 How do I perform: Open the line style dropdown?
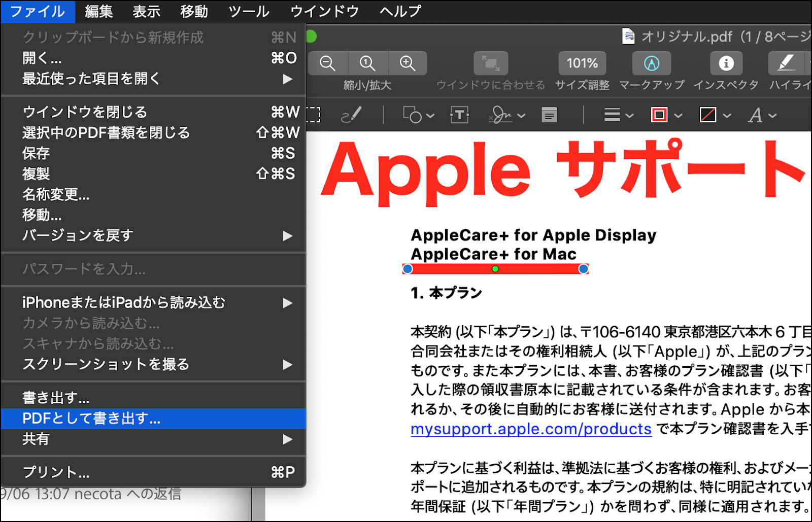coord(618,115)
